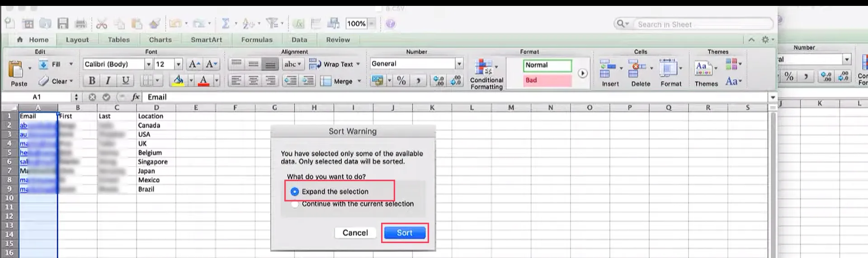
Task: Click the Insert cells icon
Action: [608, 69]
